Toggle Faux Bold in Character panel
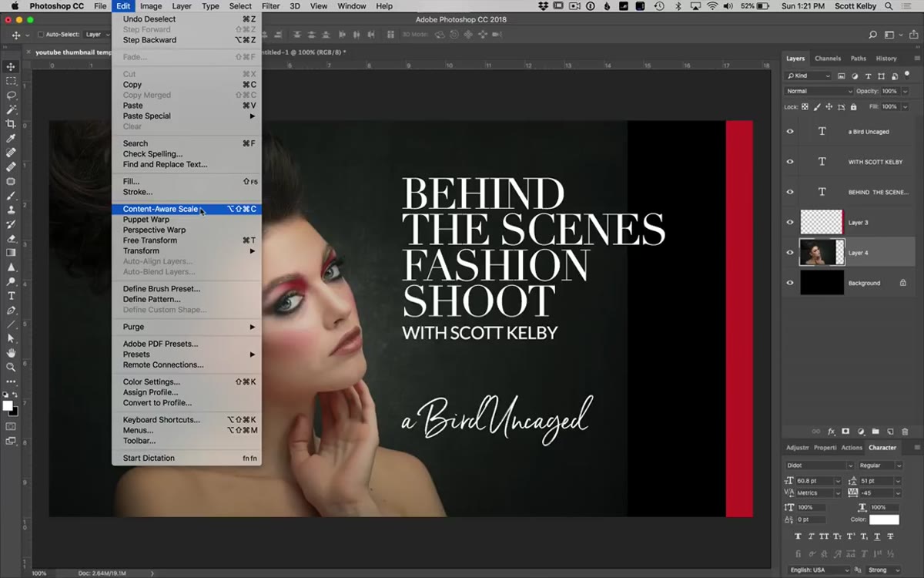This screenshot has height=578, width=924. click(x=798, y=536)
